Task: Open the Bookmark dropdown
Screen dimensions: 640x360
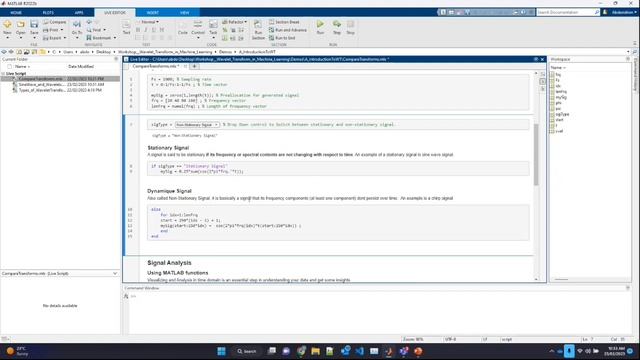Action: click(101, 38)
